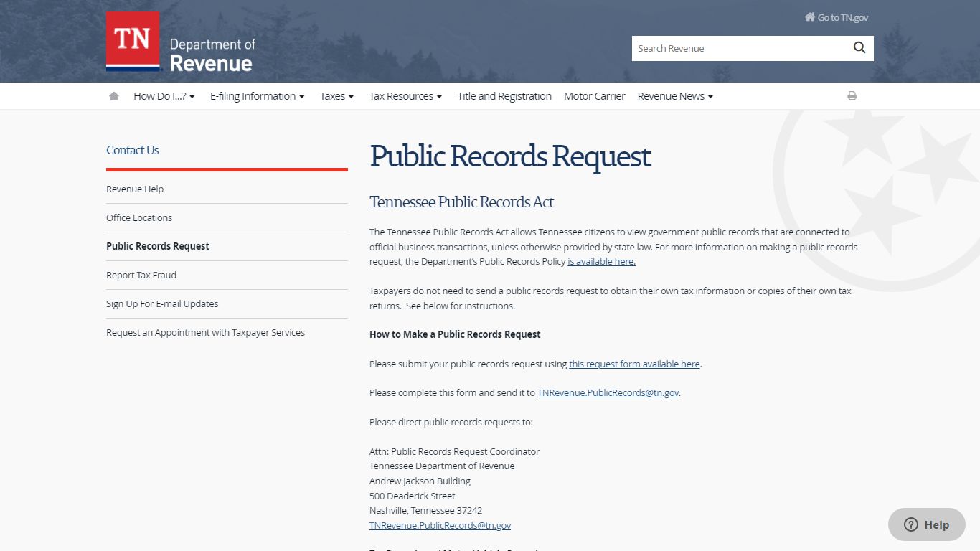Click the search magnifier icon
Image resolution: width=980 pixels, height=551 pixels.
tap(859, 48)
